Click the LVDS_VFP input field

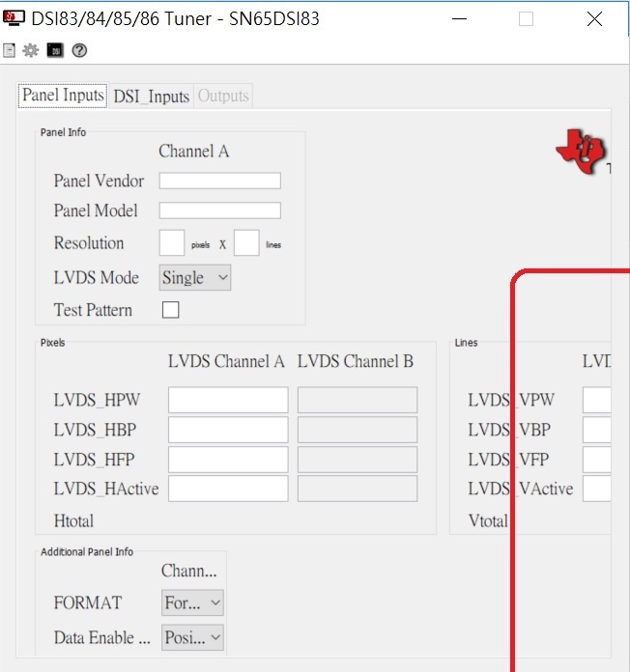(596, 460)
